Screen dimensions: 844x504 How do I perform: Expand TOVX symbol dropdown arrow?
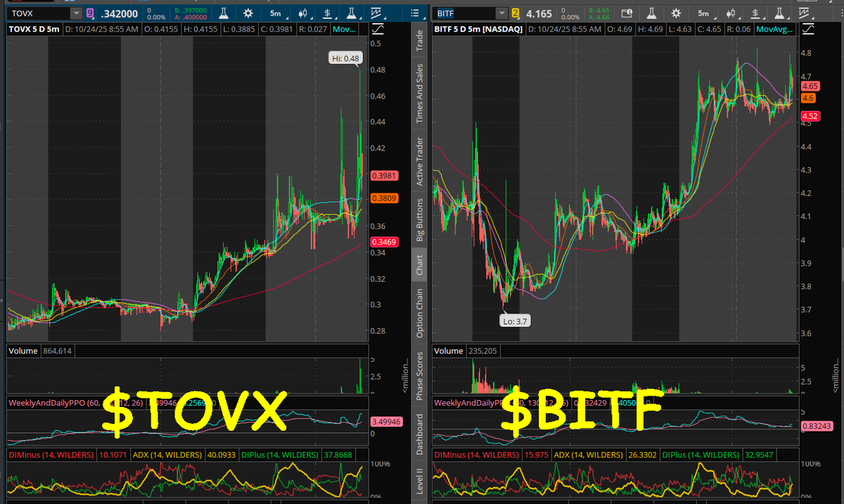point(75,13)
